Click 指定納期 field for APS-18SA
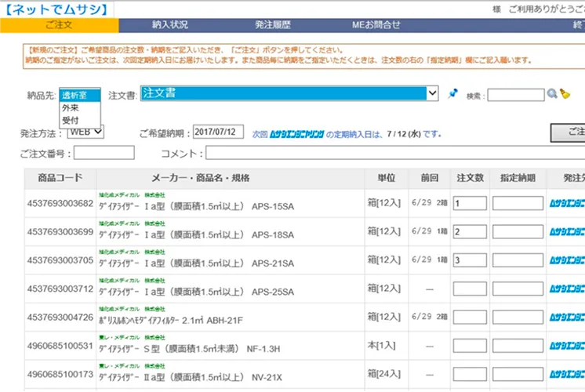This screenshot has height=392, width=585. coord(518,231)
